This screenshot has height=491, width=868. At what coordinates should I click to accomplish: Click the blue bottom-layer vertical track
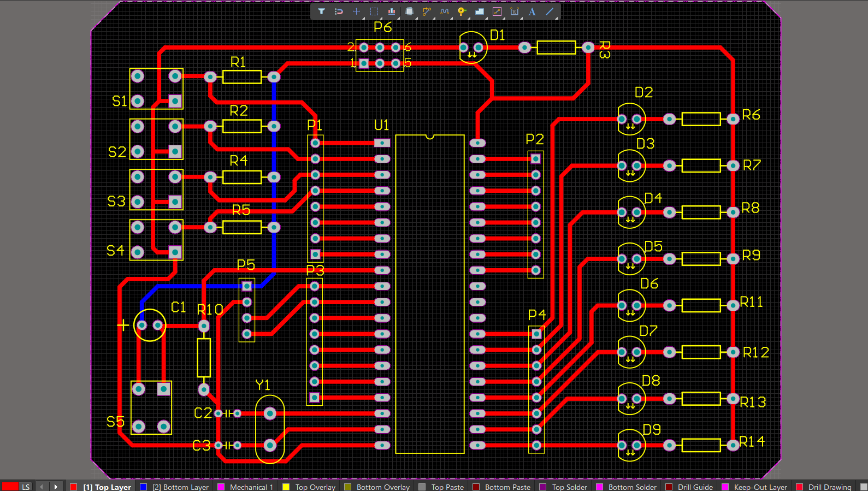tap(274, 175)
